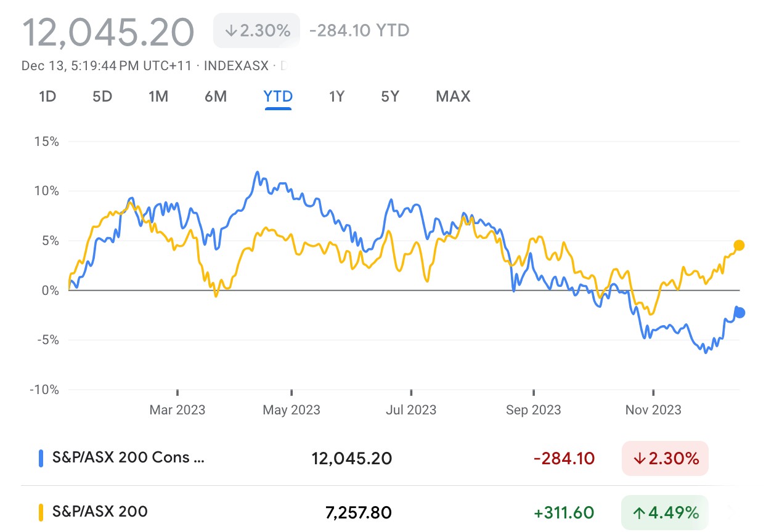Click the -10% y-axis label
This screenshot has width=774, height=532.
[44, 390]
